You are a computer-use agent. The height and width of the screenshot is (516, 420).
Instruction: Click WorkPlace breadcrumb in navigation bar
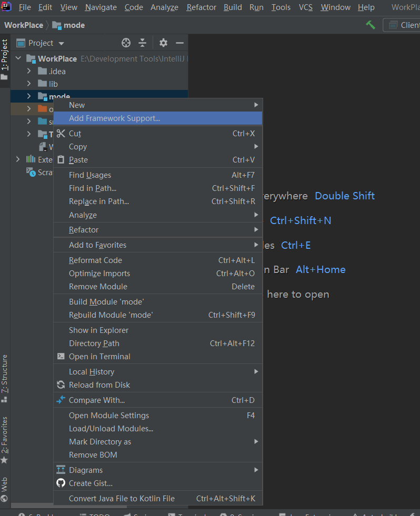coord(24,25)
